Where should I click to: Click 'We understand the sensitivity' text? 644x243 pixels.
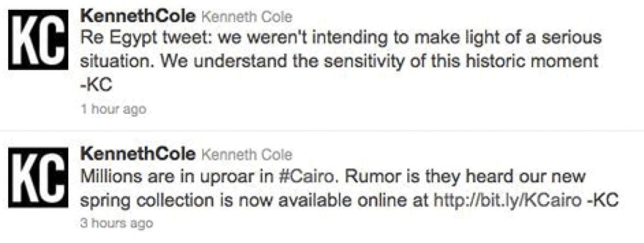(x=259, y=62)
